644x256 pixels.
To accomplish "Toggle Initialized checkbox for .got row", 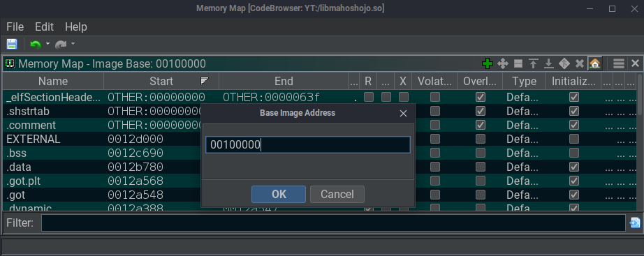I will [x=574, y=195].
